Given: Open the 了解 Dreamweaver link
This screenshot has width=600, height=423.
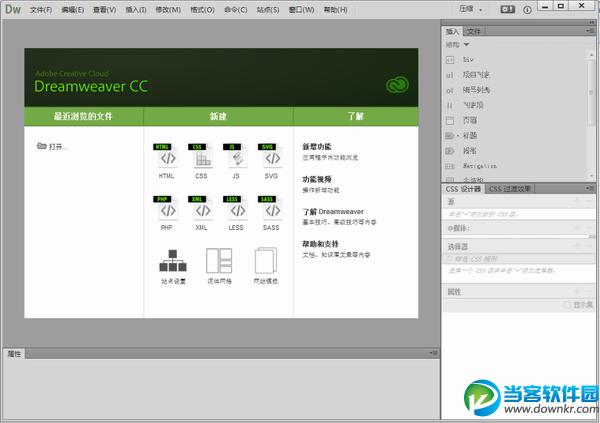Looking at the screenshot, I should 333,212.
